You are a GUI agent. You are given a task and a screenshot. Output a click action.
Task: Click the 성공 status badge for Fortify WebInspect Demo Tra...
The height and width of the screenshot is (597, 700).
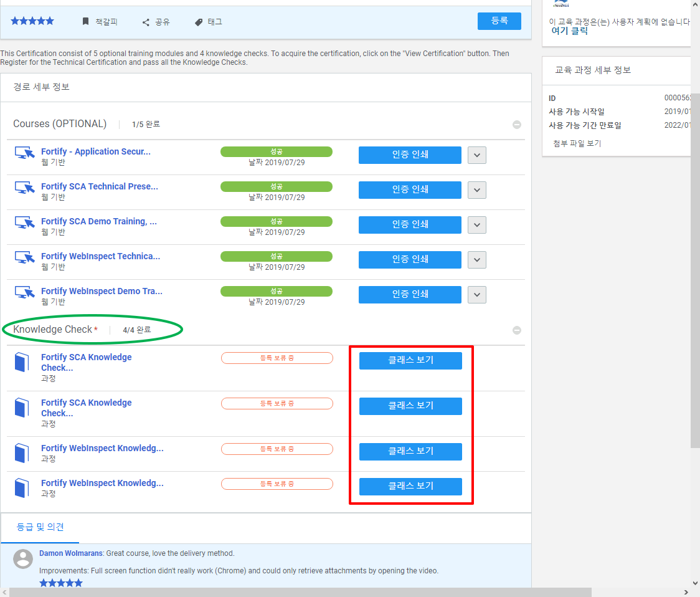pos(277,291)
